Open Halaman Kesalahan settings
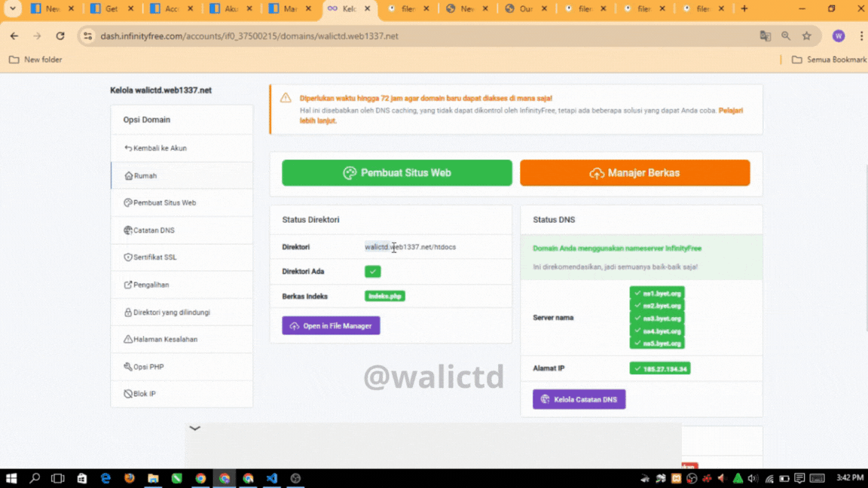Image resolution: width=868 pixels, height=488 pixels. (164, 339)
